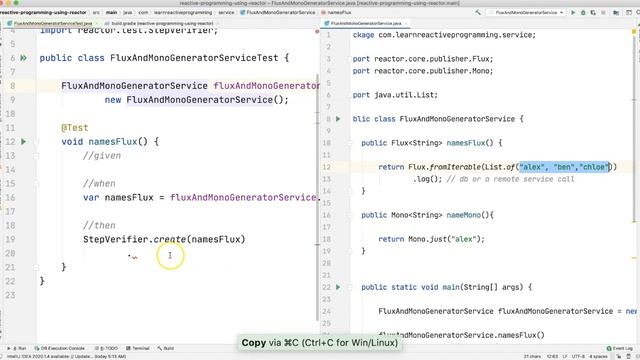Viewport: 640px width, 360px height.
Task: Open DB Execution Console tool window
Action: 60,348
